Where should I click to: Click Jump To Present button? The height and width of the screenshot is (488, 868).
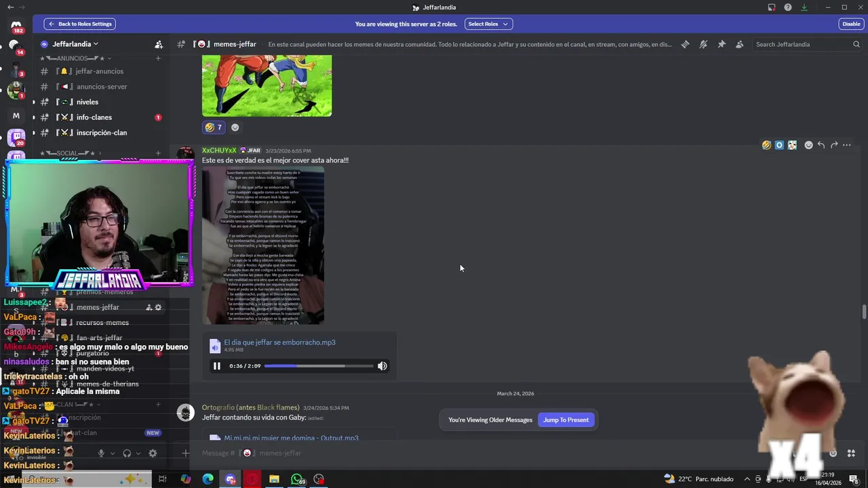coord(566,420)
